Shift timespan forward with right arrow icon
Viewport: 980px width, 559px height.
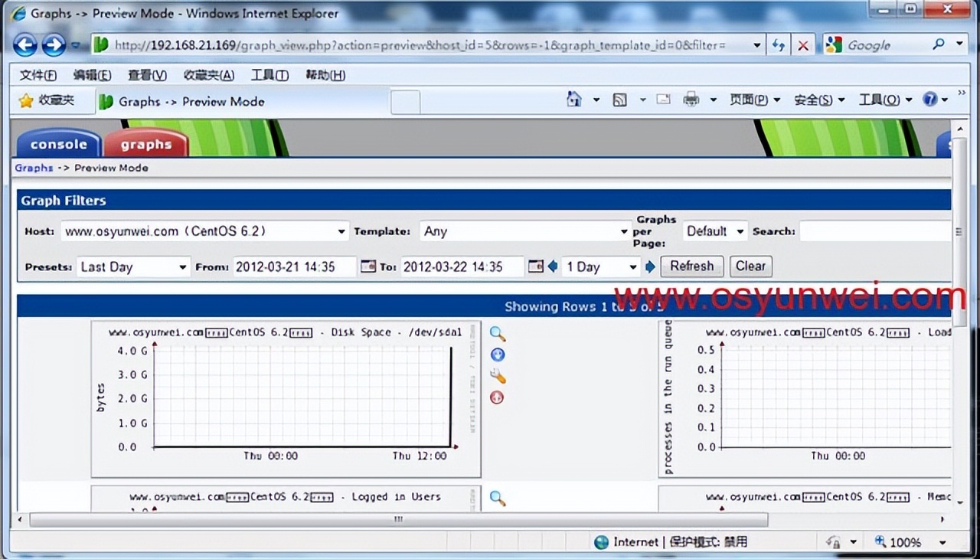[648, 266]
